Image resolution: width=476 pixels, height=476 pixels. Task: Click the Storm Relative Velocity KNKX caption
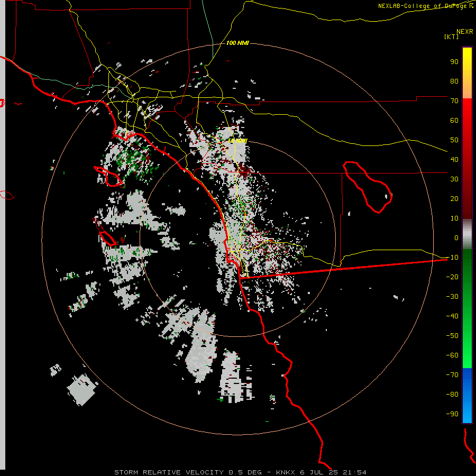[x=240, y=472]
